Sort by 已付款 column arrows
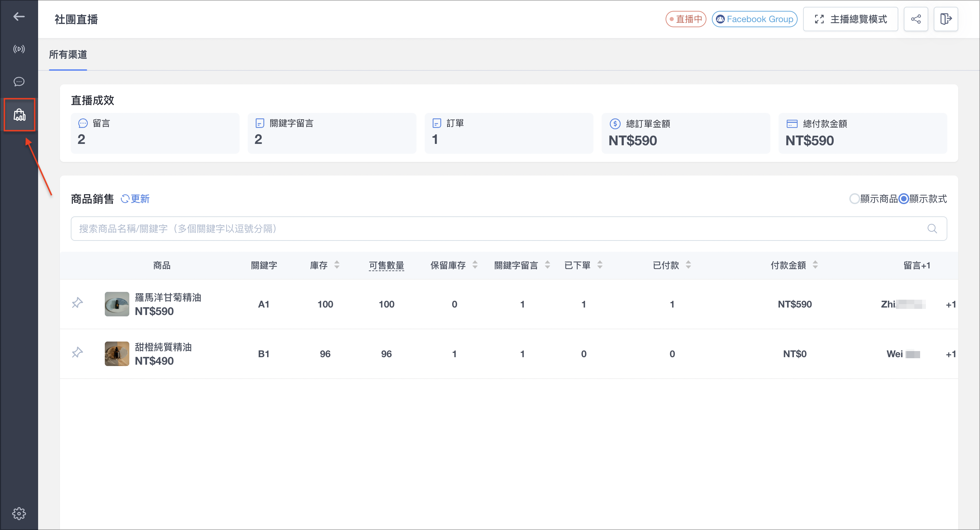Screen dimensions: 980x530 (688, 265)
